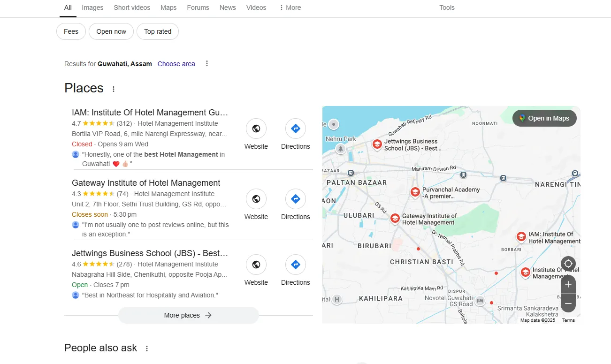The height and width of the screenshot is (364, 611).
Task: Toggle the Fees filter chip
Action: [71, 31]
